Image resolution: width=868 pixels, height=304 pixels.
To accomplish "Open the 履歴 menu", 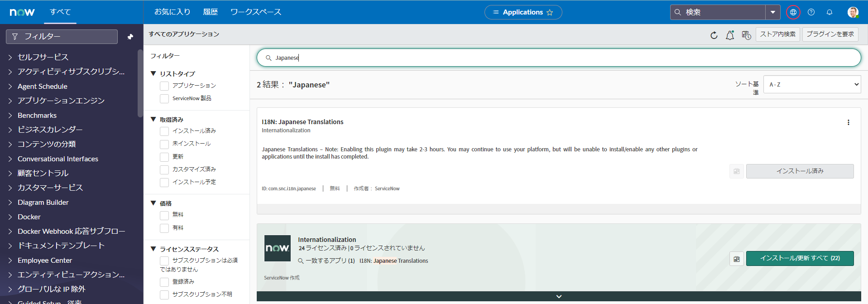I will [x=211, y=12].
